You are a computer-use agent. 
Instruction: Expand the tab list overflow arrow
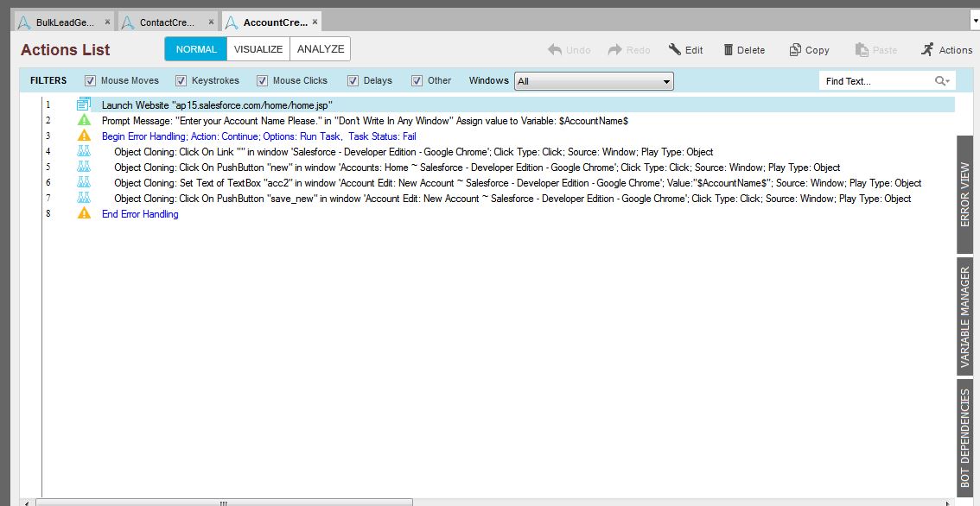pyautogui.click(x=973, y=19)
